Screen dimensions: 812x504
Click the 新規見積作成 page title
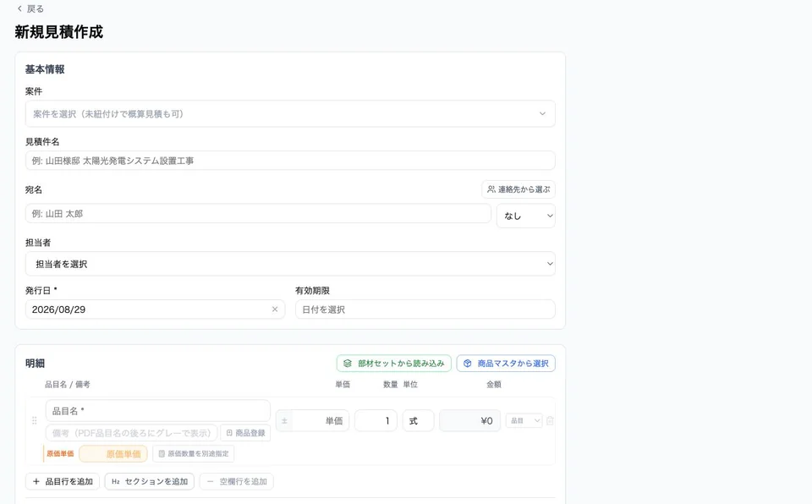tap(58, 32)
